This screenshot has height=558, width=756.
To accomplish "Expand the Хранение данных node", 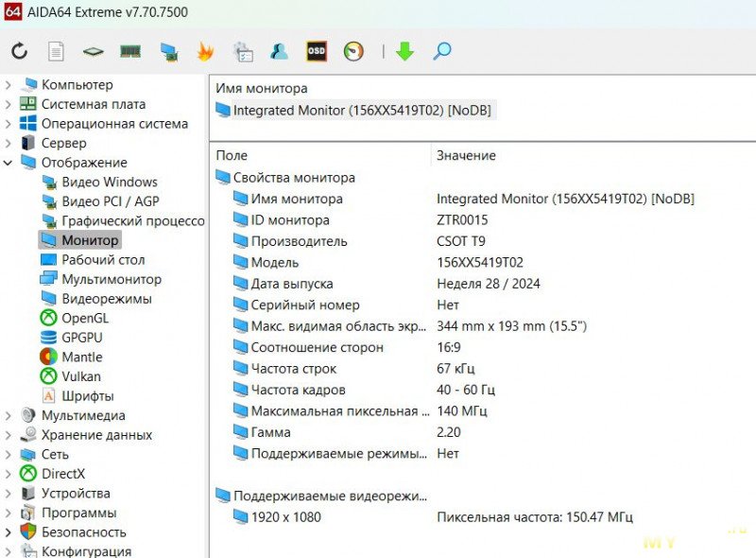I will click(x=8, y=435).
